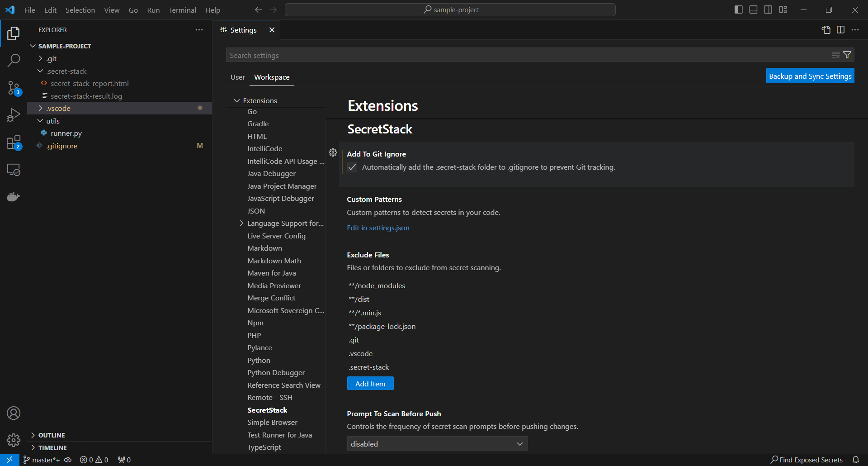Click errors and warnings status bar item
Image resolution: width=868 pixels, height=466 pixels.
pos(94,460)
